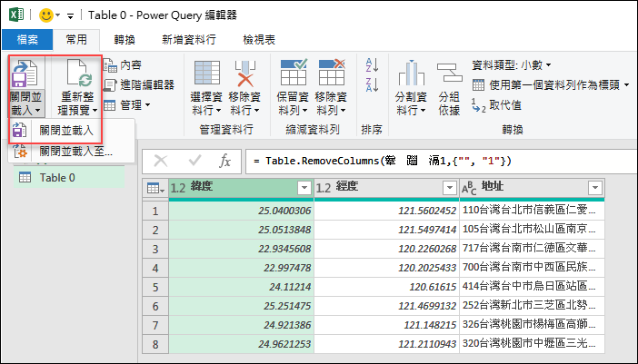This screenshot has height=364, width=638.
Task: Expand the 保留資料列 dropdown arrow
Action: [x=304, y=111]
